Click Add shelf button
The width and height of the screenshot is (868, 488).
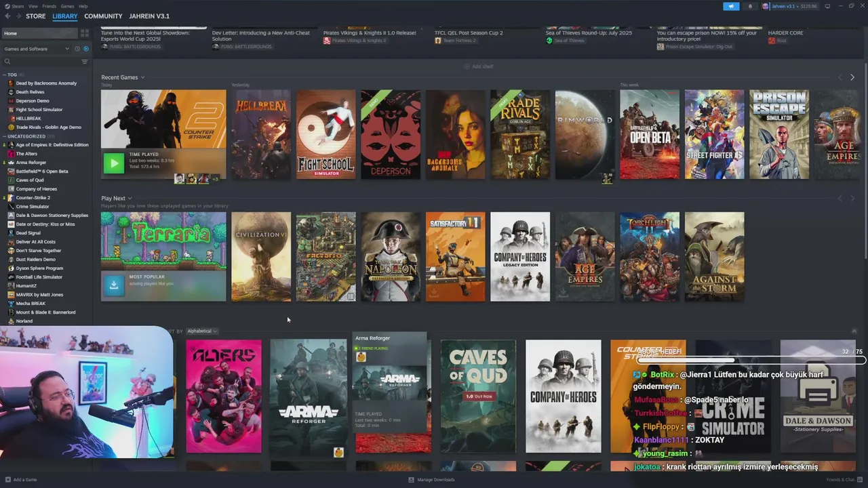click(x=479, y=66)
